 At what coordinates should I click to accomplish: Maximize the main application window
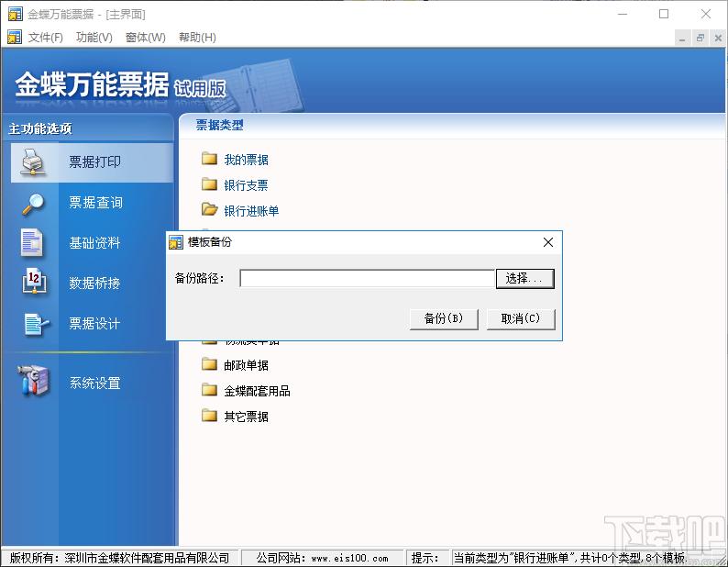pyautogui.click(x=664, y=14)
